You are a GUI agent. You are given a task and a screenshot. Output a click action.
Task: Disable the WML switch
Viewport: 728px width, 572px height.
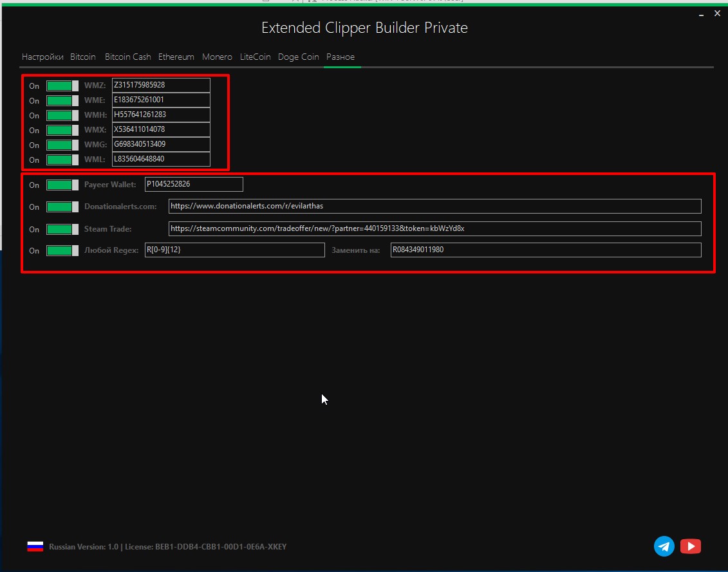(62, 160)
